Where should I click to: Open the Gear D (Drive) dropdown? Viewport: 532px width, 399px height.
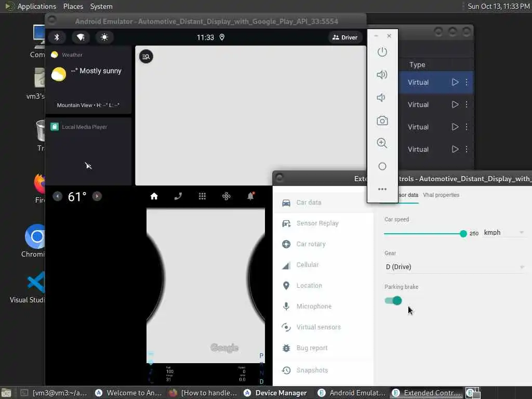455,267
